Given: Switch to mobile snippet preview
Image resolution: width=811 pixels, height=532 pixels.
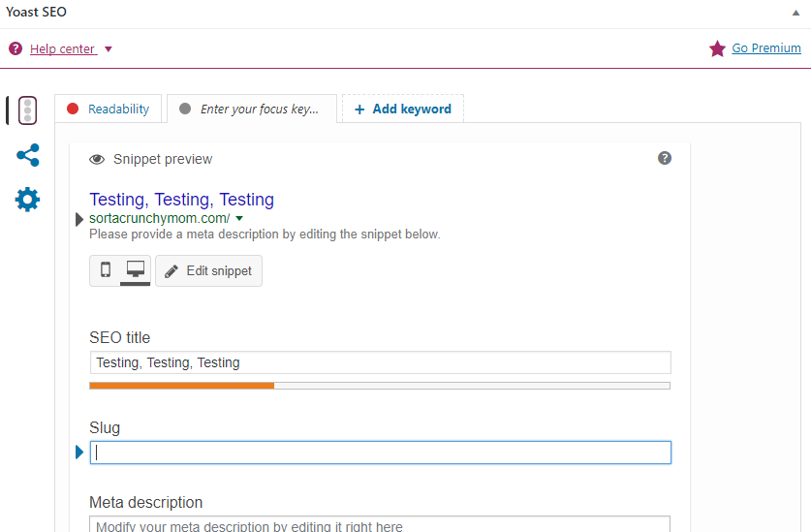Looking at the screenshot, I should point(106,269).
